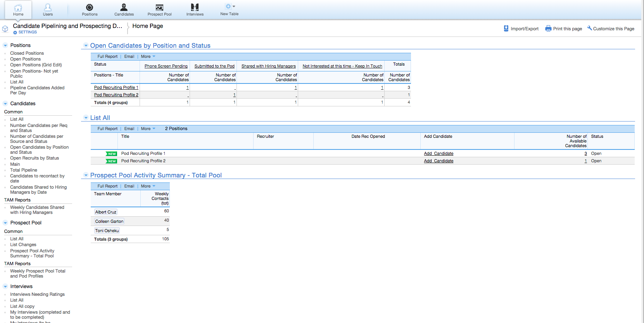Open the Interviews table icon

pos(195,7)
